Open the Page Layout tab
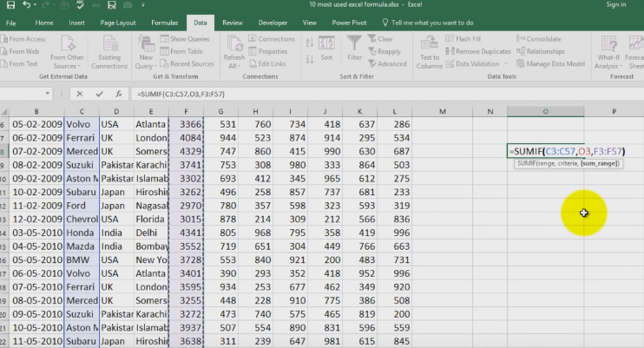The image size is (644, 348). click(x=118, y=23)
